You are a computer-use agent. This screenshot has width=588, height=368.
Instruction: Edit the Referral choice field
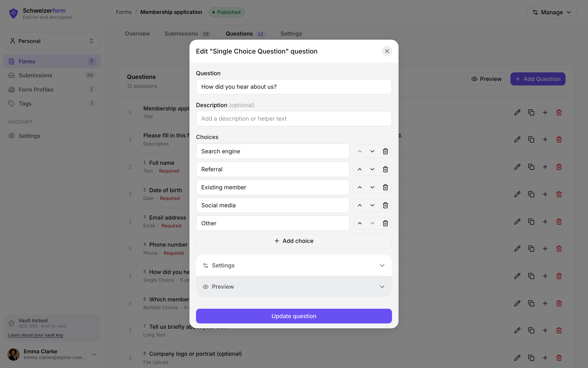coord(273,169)
